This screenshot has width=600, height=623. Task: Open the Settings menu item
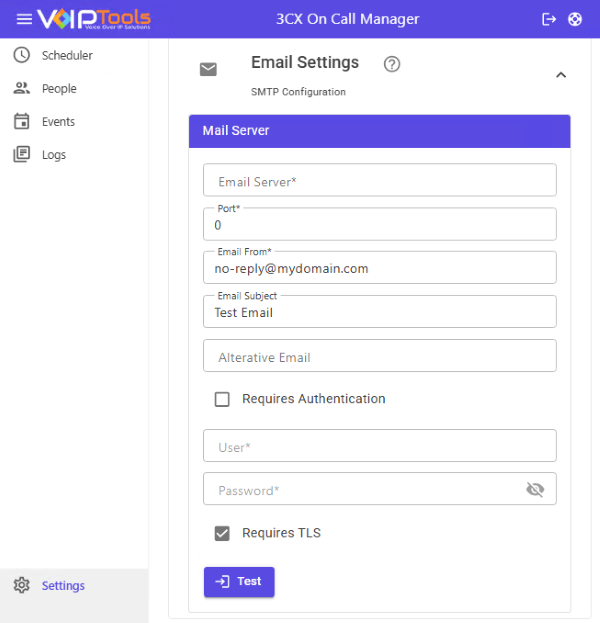[63, 586]
